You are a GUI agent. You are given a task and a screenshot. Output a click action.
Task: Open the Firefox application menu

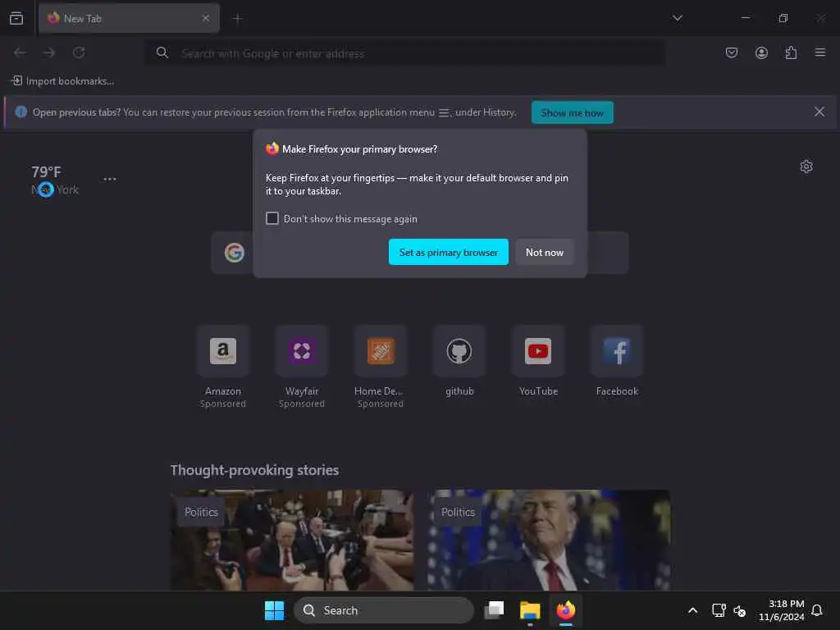pos(820,52)
